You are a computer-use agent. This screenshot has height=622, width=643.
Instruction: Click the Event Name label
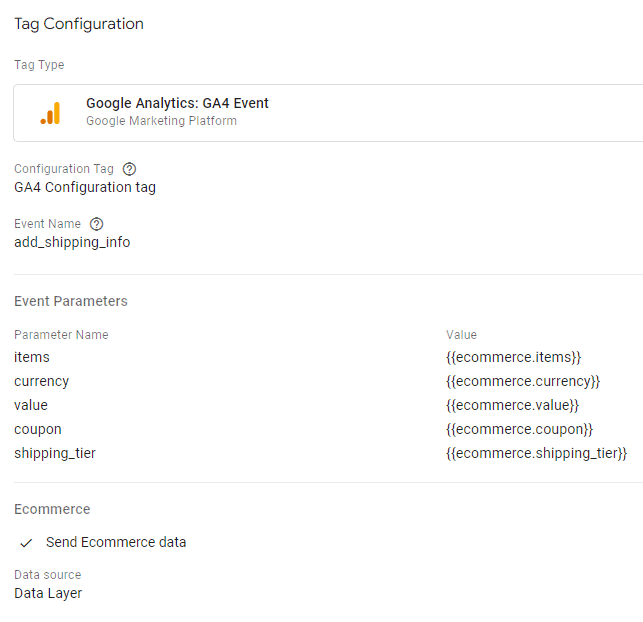[x=48, y=223]
